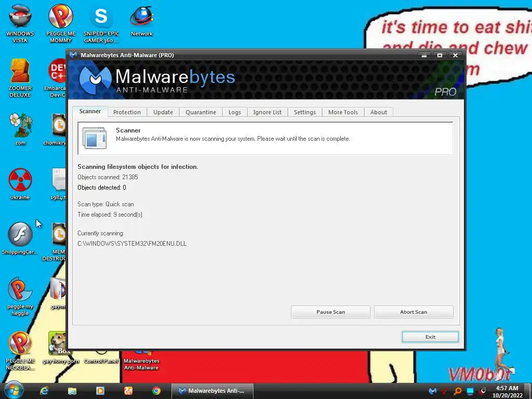The height and width of the screenshot is (399, 532).
Task: Click the Scan type: Quick scan text
Action: pos(105,204)
